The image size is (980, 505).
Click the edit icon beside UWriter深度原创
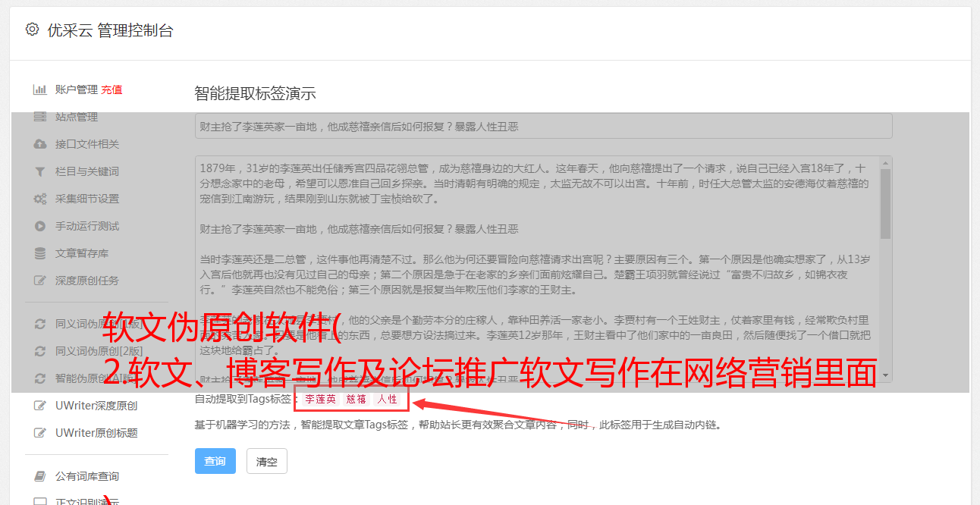click(40, 406)
